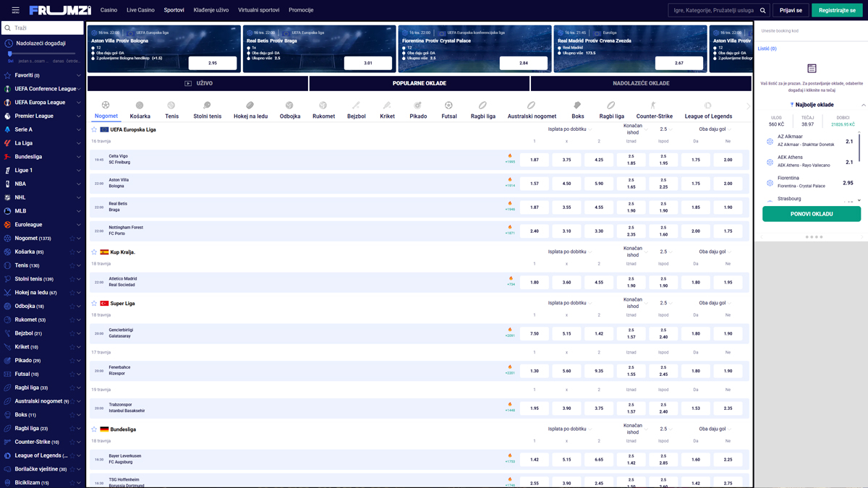Click the upcoming events time slider
The height and width of the screenshot is (488, 868).
point(42,53)
